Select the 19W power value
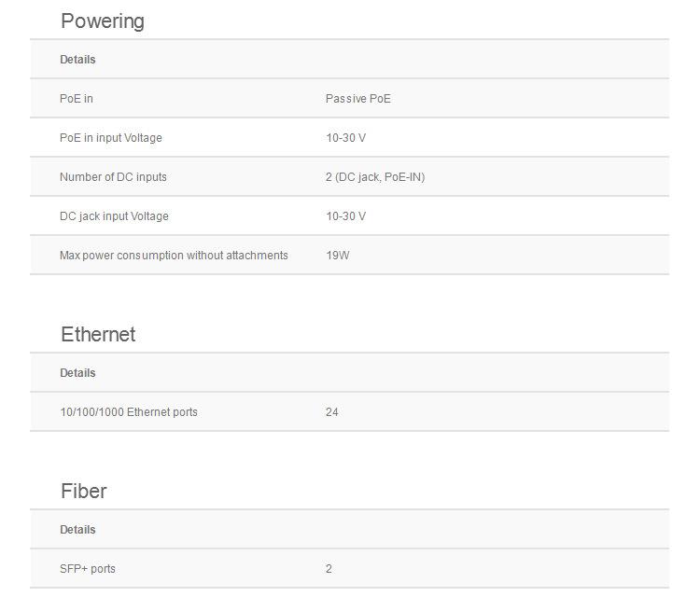700x597 pixels. (338, 256)
